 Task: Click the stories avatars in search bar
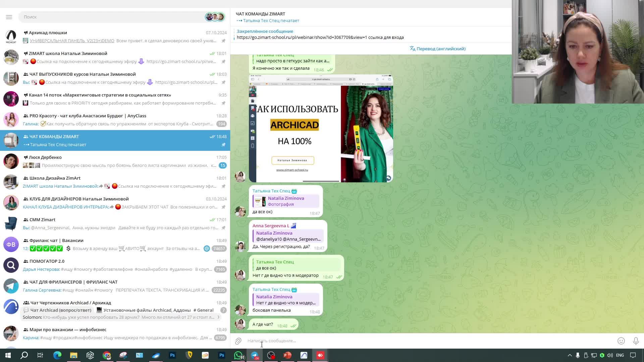tap(215, 17)
